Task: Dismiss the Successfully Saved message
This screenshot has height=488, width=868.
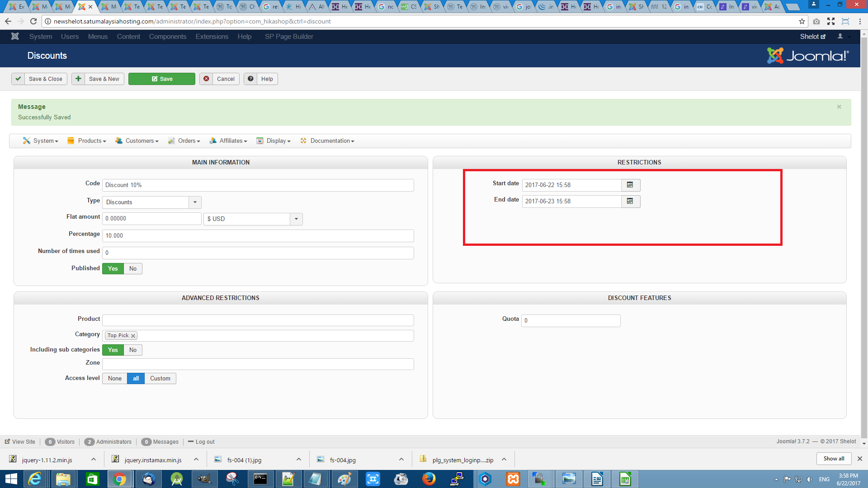Action: [x=839, y=107]
